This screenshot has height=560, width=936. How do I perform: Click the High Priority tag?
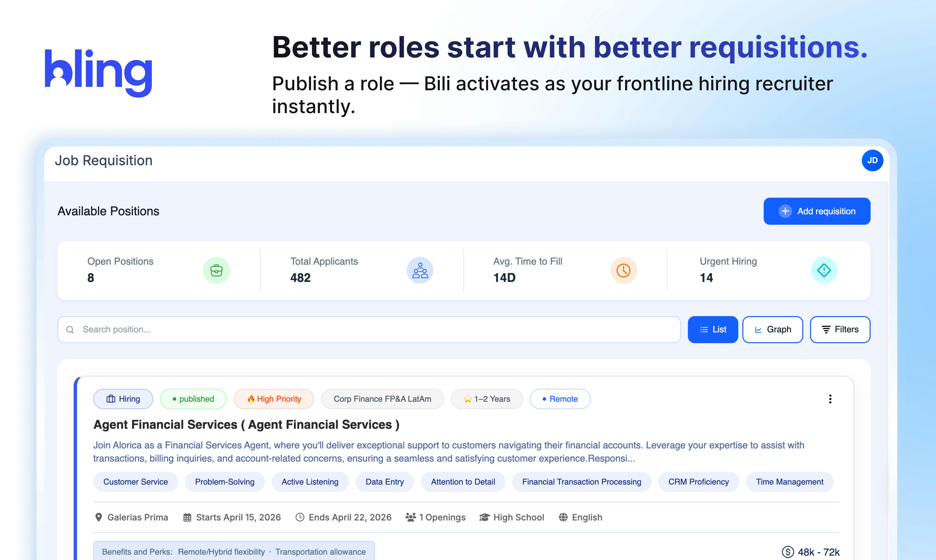[274, 399]
